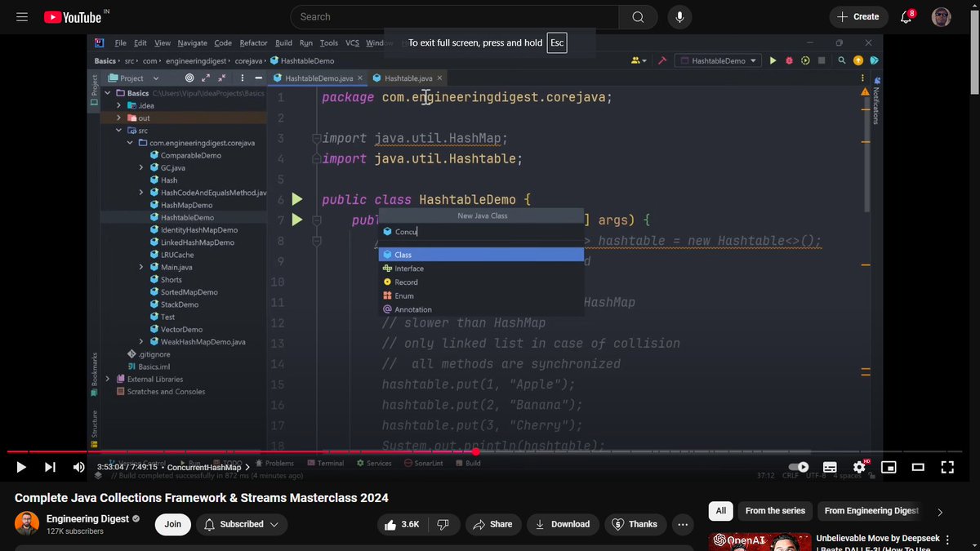Select opened file target icon in Project panel
The image size is (980, 551).
click(x=189, y=78)
